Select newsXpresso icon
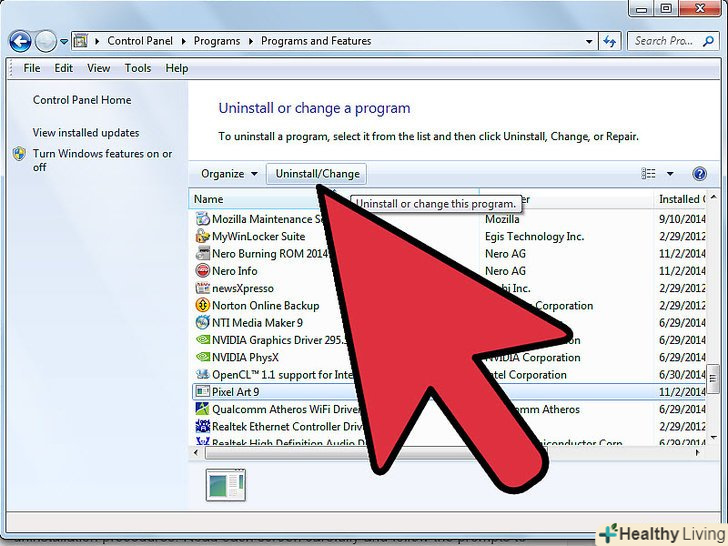The width and height of the screenshot is (728, 546). (x=202, y=288)
